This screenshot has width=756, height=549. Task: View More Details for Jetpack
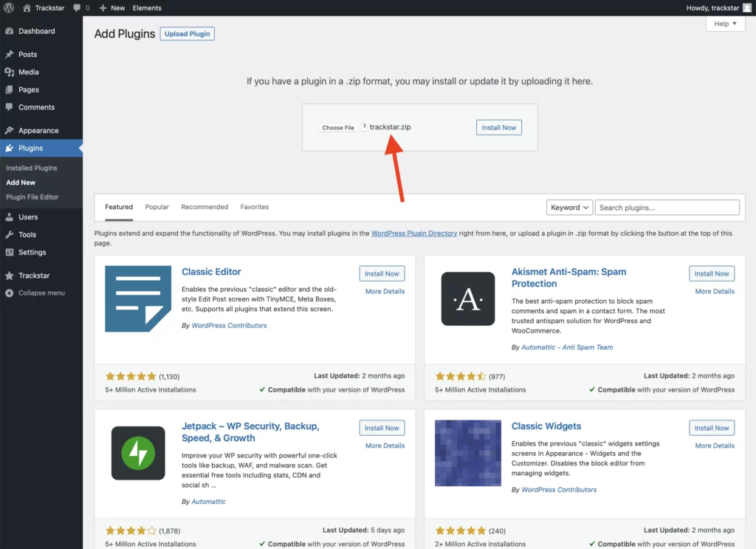pos(385,446)
